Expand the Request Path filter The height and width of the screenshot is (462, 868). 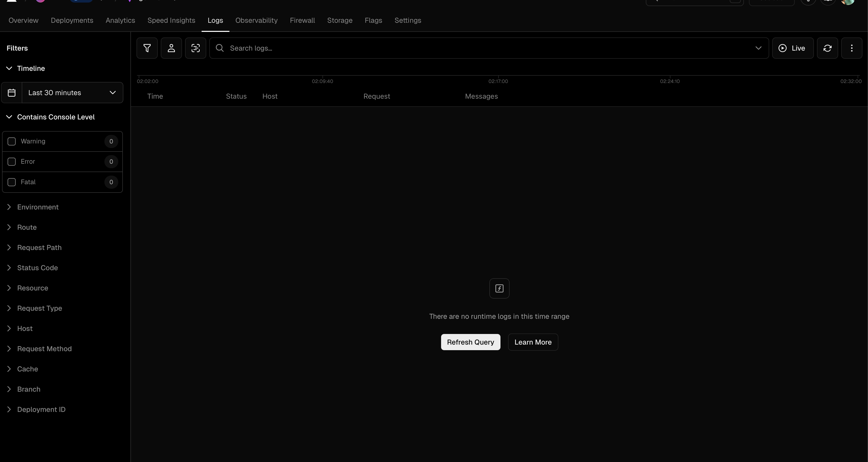(x=34, y=247)
